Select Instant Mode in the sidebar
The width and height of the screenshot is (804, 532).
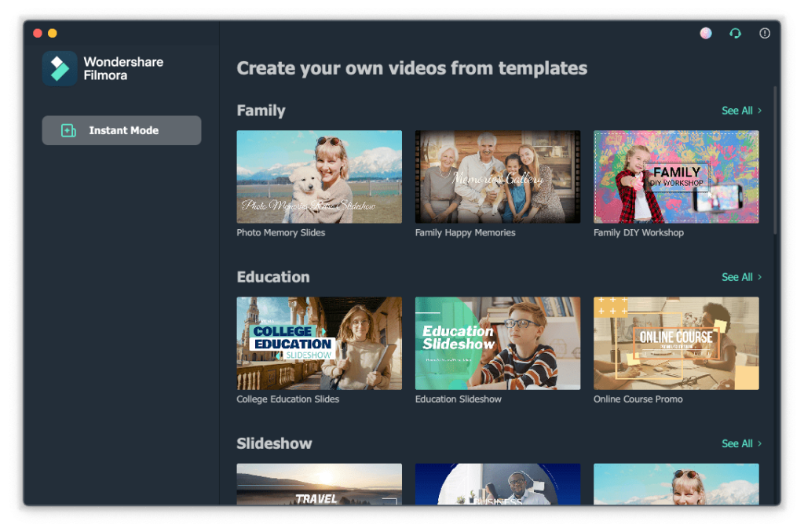[122, 131]
